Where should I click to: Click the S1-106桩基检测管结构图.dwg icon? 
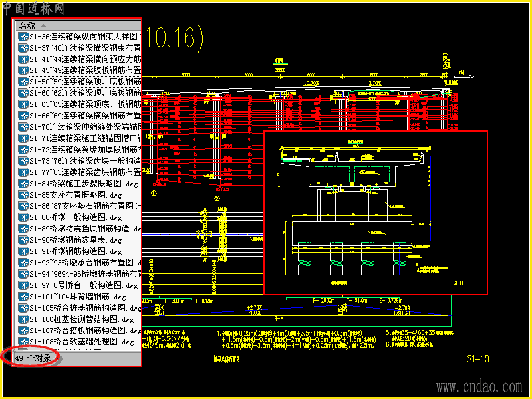click(23, 319)
